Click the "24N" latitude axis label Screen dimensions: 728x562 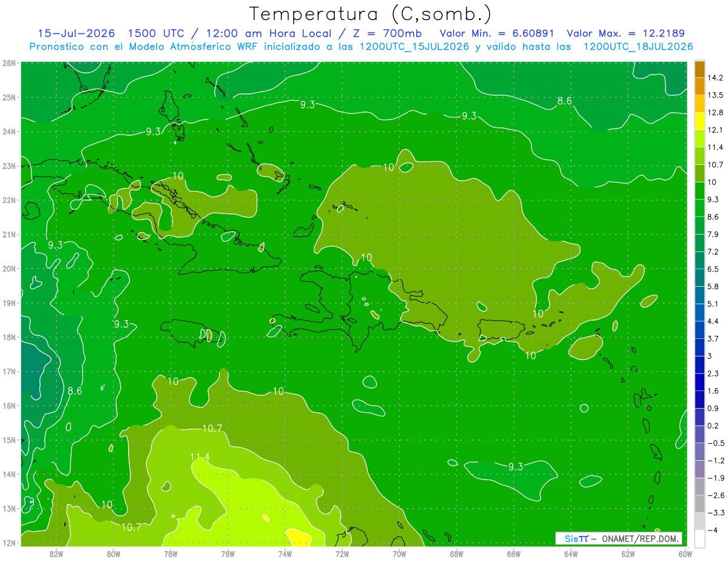[x=8, y=132]
